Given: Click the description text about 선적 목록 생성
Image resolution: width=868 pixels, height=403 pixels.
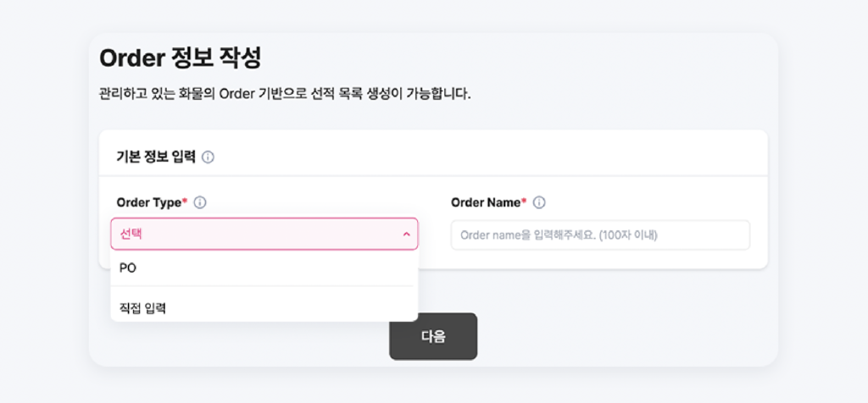Looking at the screenshot, I should [x=285, y=93].
